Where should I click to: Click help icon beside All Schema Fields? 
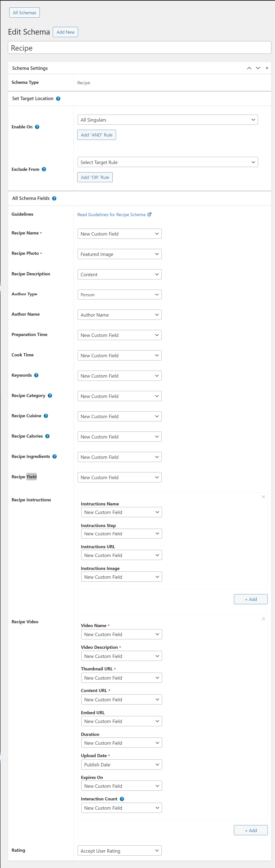pos(54,198)
